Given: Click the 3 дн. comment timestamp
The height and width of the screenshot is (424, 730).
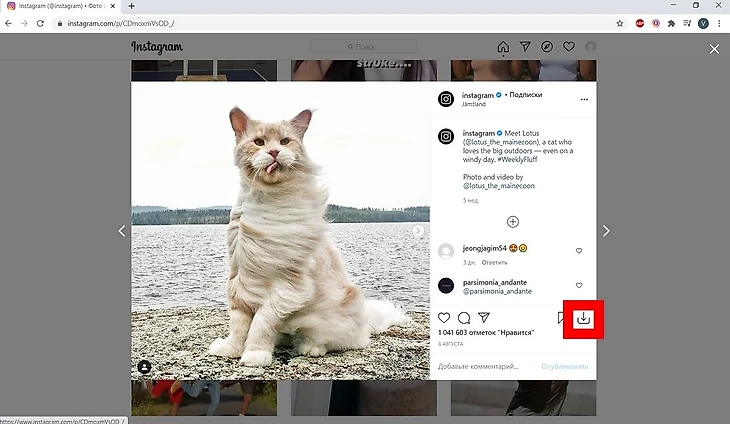Looking at the screenshot, I should [469, 262].
